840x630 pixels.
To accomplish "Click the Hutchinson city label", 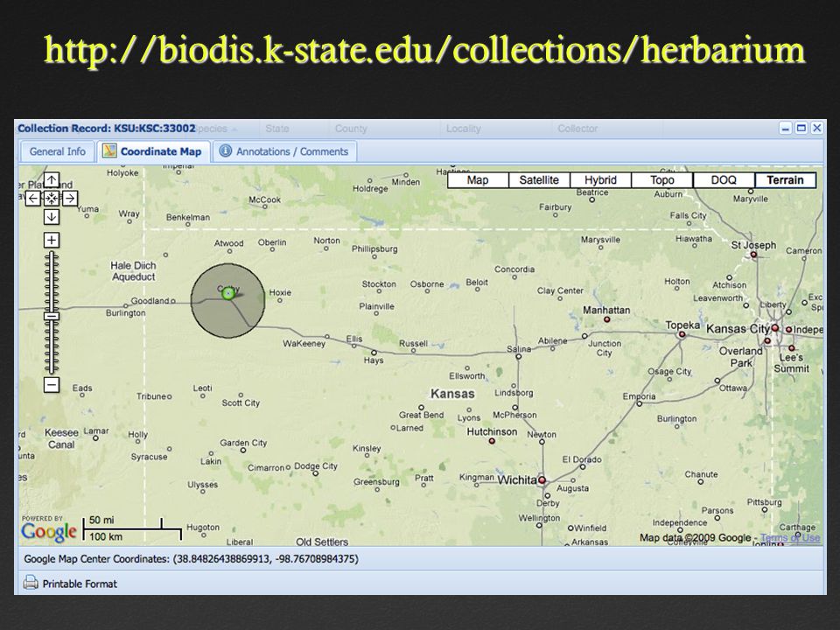I will coord(492,431).
